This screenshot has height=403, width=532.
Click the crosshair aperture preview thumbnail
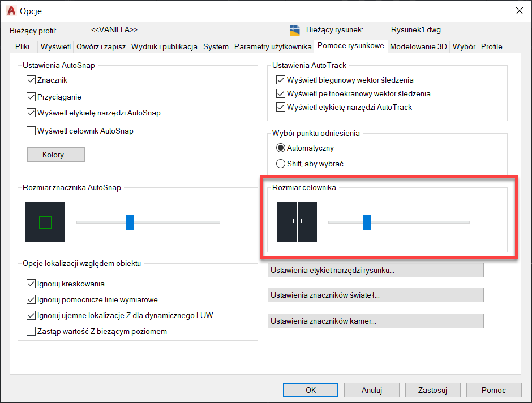(297, 222)
